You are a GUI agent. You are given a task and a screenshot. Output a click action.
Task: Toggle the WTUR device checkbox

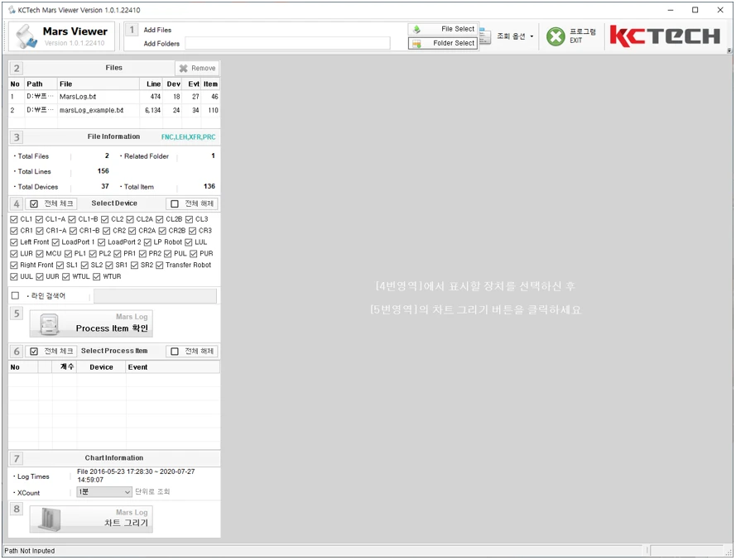pyautogui.click(x=97, y=277)
